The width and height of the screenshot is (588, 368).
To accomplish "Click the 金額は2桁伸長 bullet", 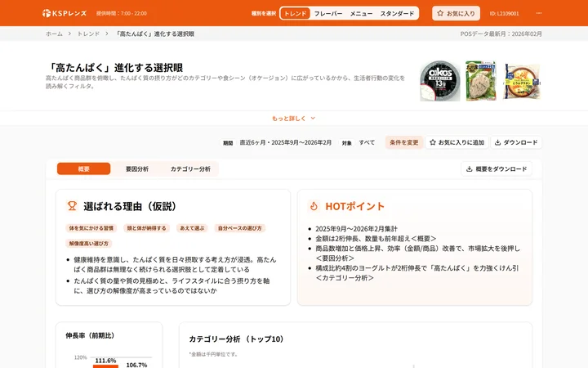I will pos(376,239).
